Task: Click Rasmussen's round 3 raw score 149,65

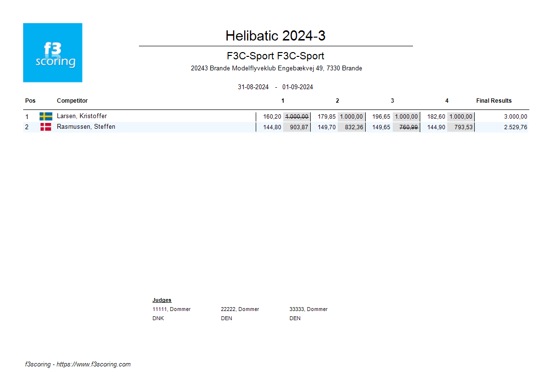Action: click(x=381, y=127)
